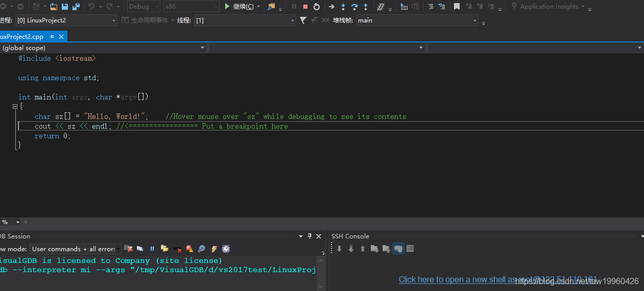Pin the LinuxProject2.cpp tab
This screenshot has width=644, height=291.
tap(52, 37)
